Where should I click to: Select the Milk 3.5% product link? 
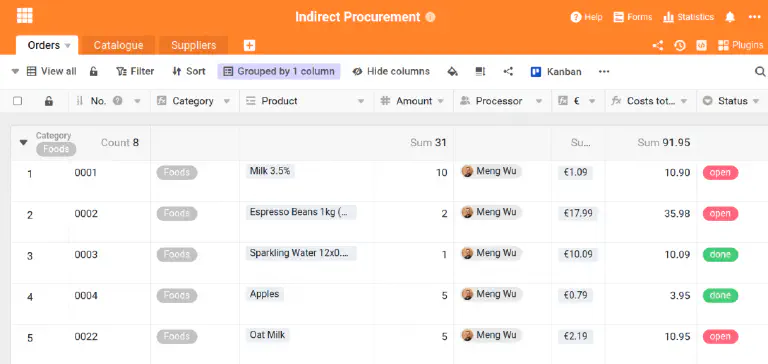coord(270,171)
